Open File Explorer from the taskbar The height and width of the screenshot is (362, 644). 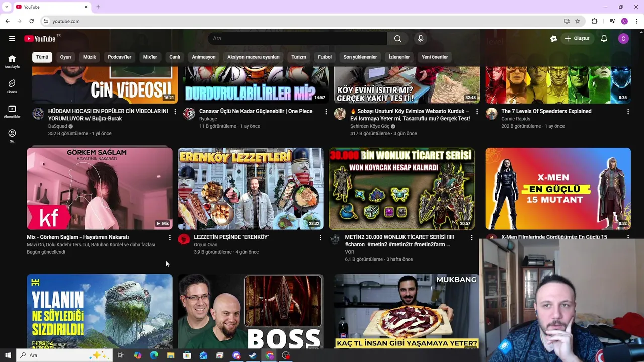click(171, 355)
